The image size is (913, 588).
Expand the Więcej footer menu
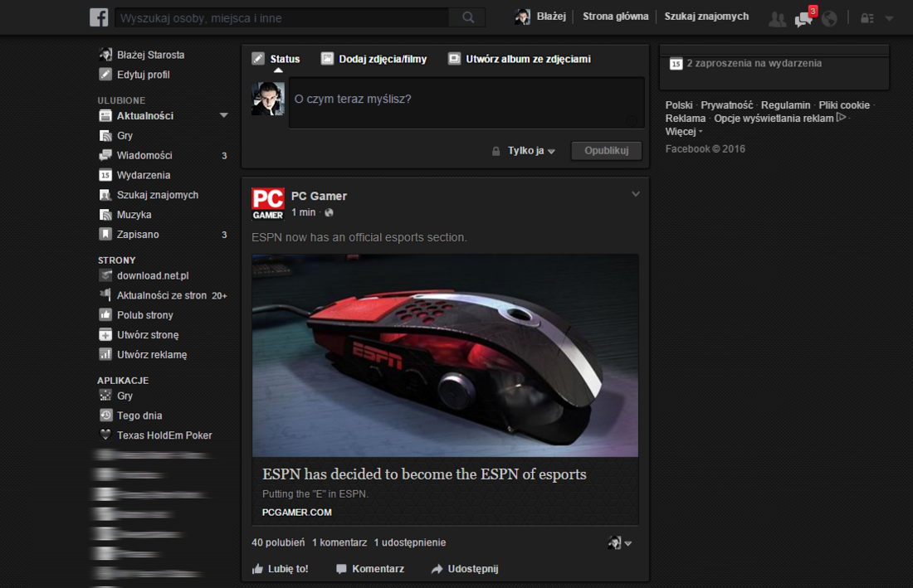click(x=684, y=131)
